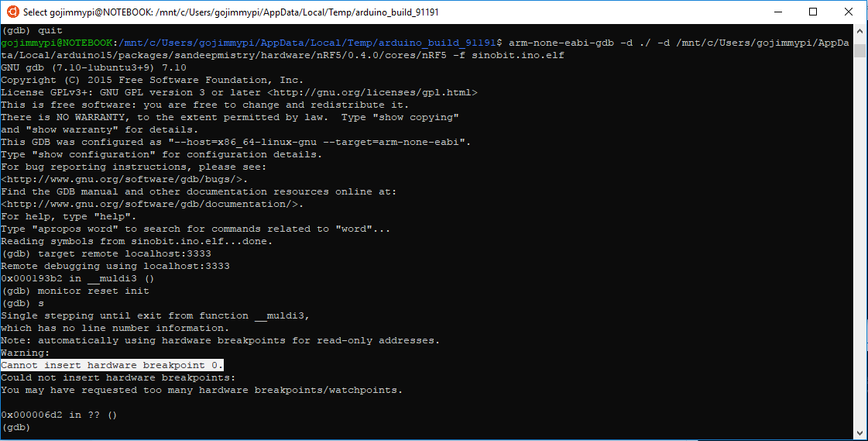Click the window title text
868x441 pixels.
[x=231, y=12]
